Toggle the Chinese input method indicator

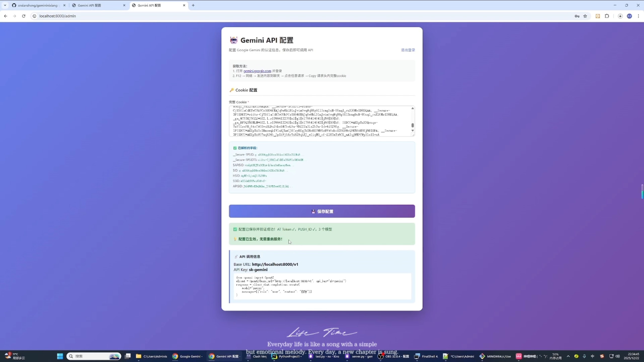tap(592, 356)
